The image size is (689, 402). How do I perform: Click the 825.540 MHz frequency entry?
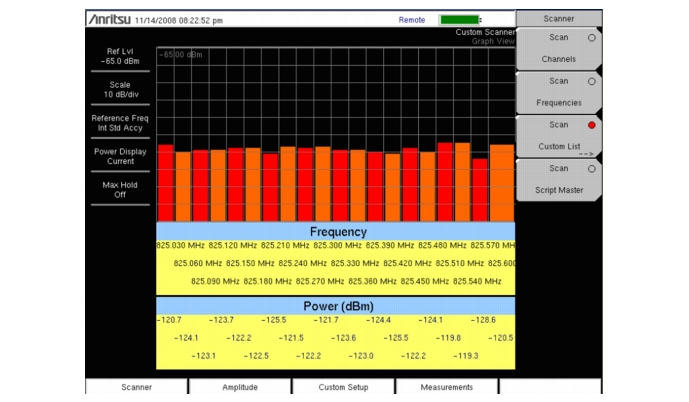(477, 281)
